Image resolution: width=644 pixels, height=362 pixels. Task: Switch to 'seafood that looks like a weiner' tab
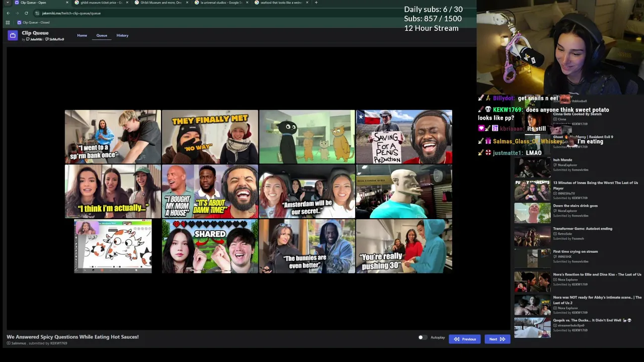click(x=281, y=3)
